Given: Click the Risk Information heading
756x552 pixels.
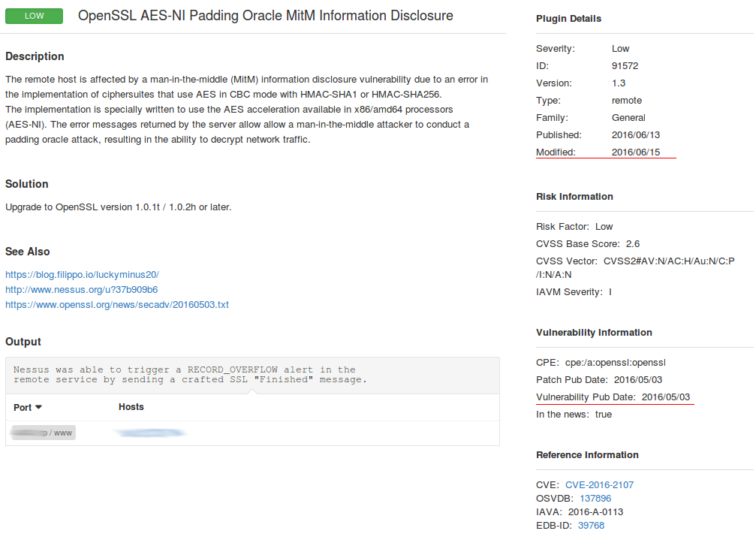Looking at the screenshot, I should click(x=575, y=196).
